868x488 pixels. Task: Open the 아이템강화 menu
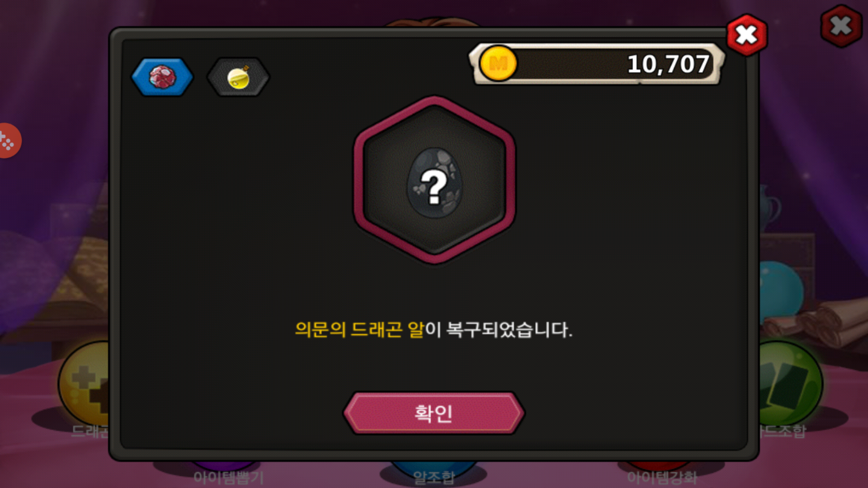(662, 477)
